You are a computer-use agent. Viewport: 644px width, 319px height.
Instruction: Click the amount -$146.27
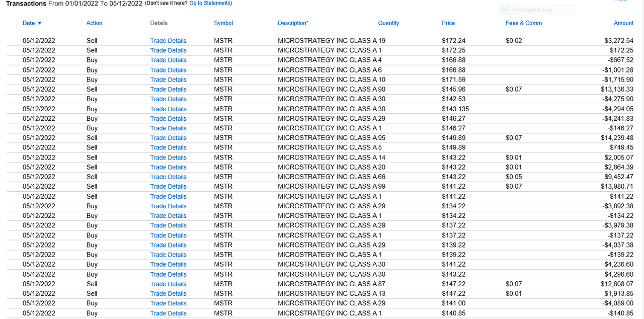coord(620,128)
